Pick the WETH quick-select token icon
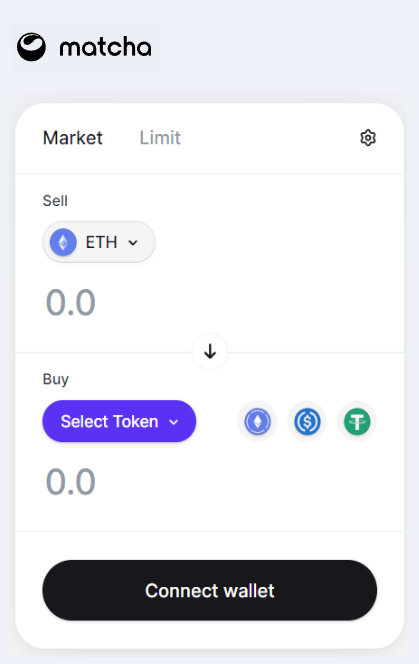Screen dimensions: 419x664 coord(258,421)
